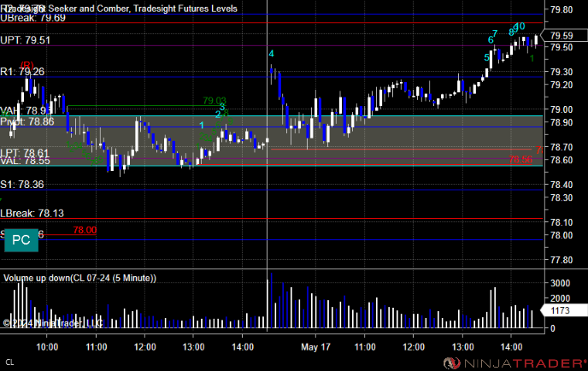Click the red 78.00 line label
Viewport: 588px width, 371px height.
pos(85,230)
